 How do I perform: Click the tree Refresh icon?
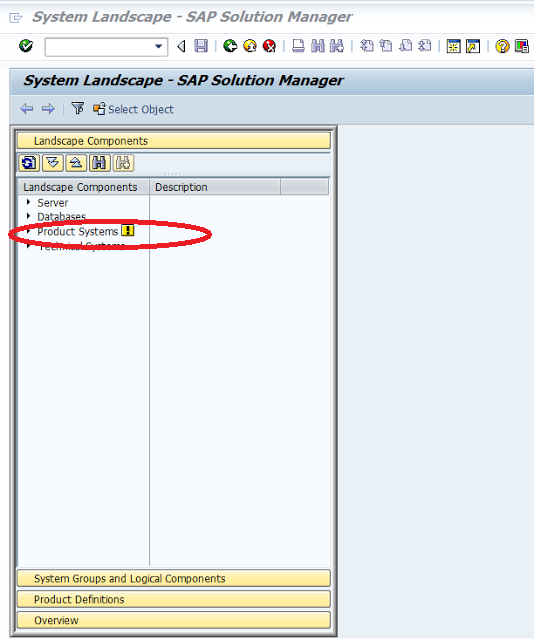tap(29, 163)
